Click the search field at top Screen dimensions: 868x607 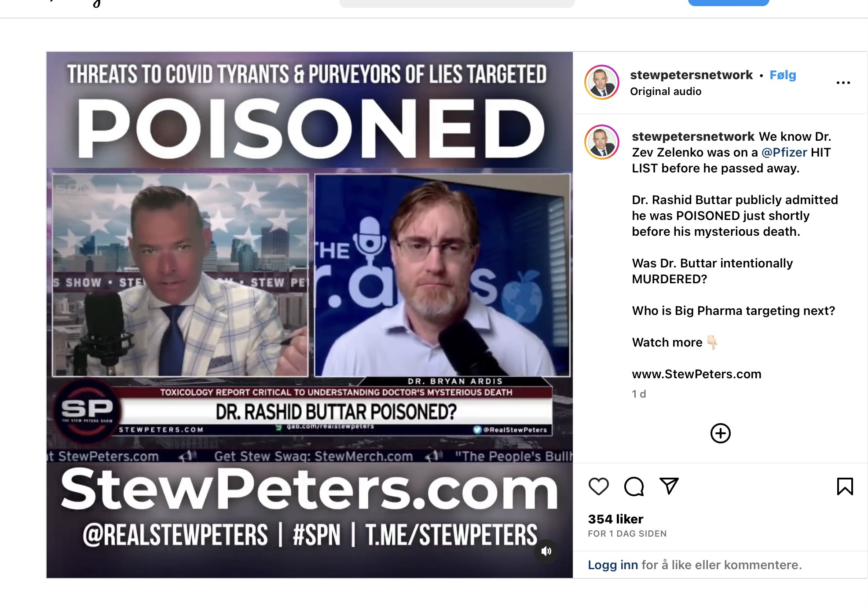[457, 3]
